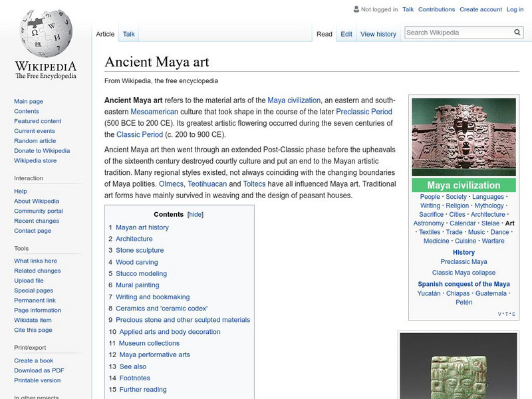Open the Maya temple mask image
The image size is (532, 399).
pos(464,137)
